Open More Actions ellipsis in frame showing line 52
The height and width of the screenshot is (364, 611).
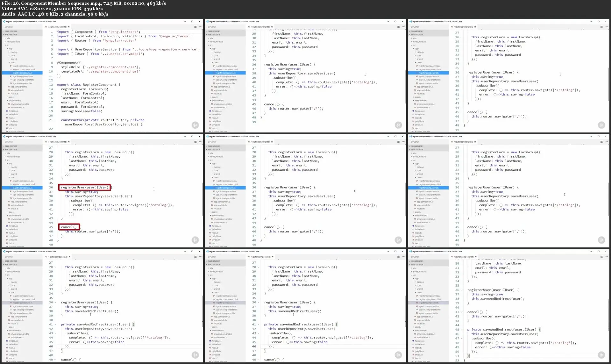click(606, 257)
